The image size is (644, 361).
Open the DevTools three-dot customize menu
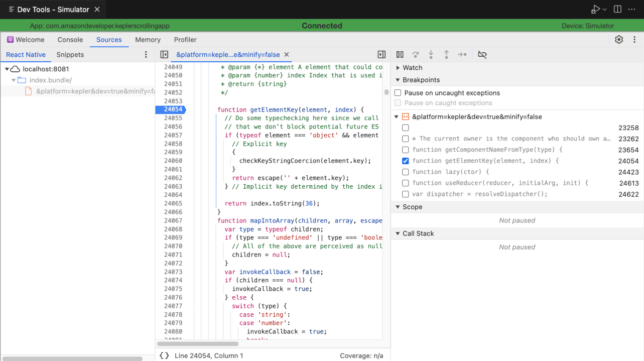tap(634, 40)
